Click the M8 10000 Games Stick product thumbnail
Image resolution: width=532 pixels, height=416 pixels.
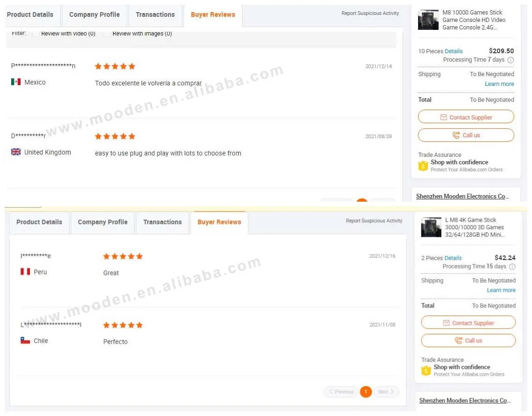428,20
